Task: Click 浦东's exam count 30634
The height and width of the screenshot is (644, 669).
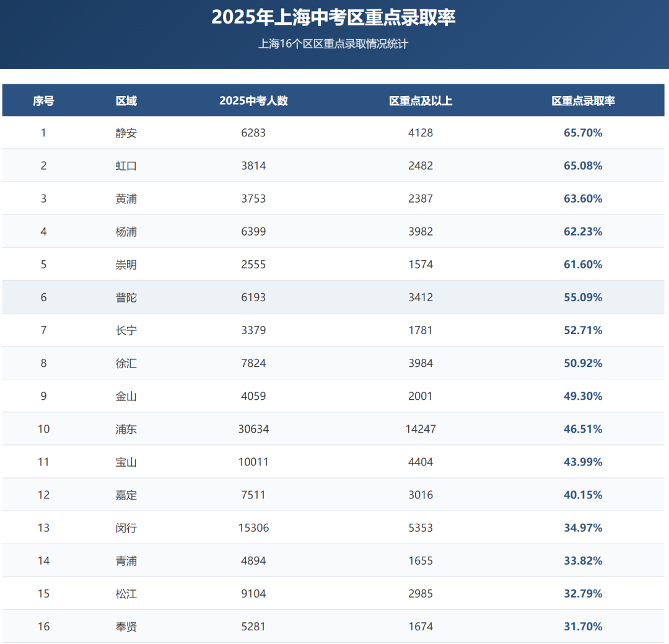Action: coord(253,429)
